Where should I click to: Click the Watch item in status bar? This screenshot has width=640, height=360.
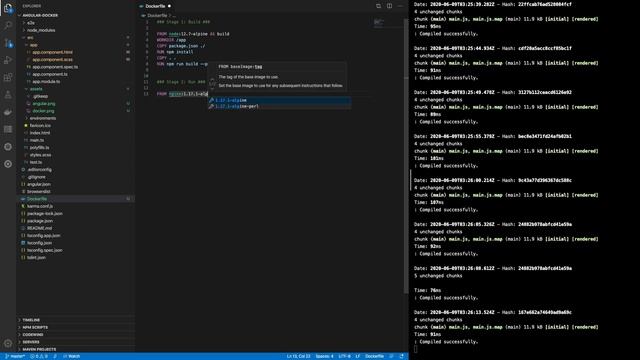[x=72, y=356]
